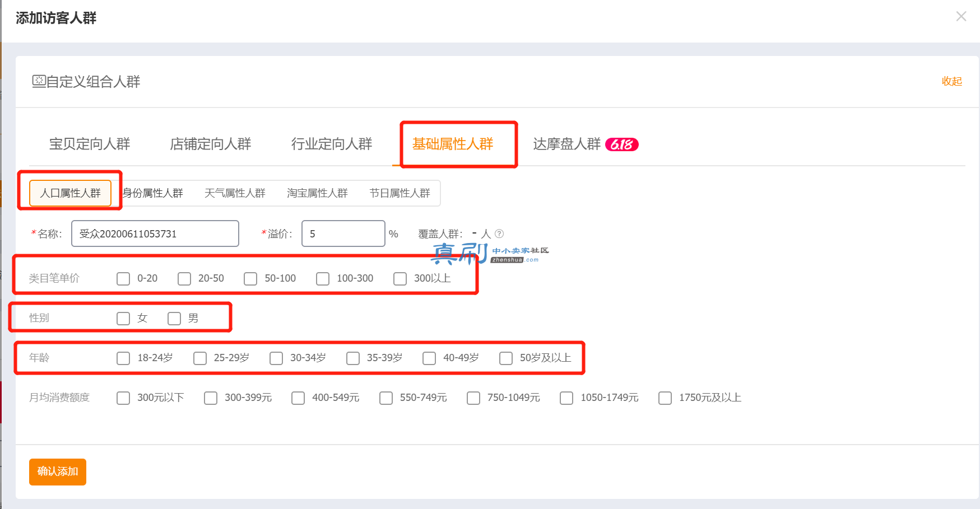Viewport: 980px width, 509px height.
Task: Check the 300元以下 monthly spend option
Action: click(x=123, y=398)
